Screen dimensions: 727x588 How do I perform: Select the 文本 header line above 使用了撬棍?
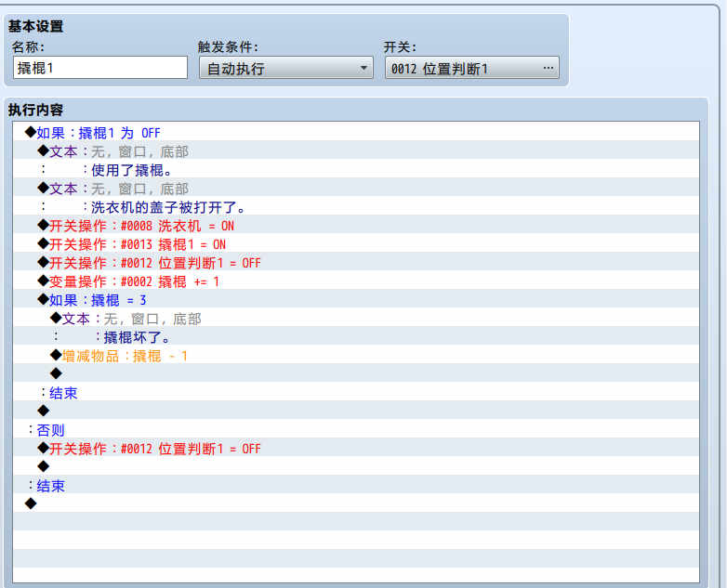click(356, 151)
